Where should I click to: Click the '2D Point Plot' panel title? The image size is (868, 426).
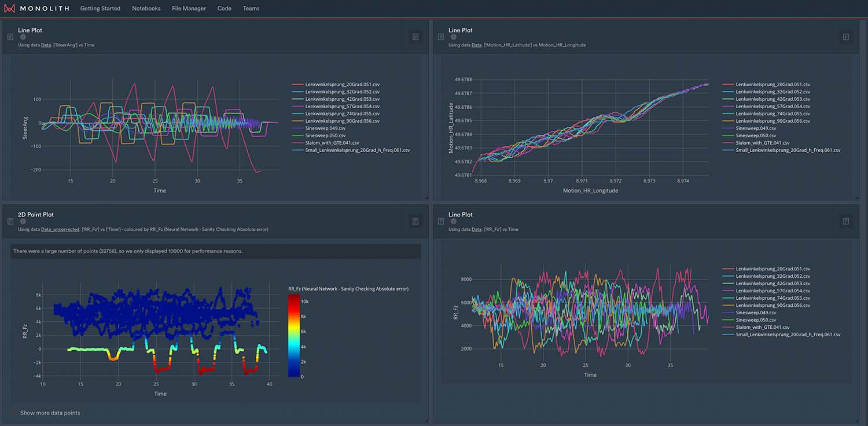tap(36, 215)
